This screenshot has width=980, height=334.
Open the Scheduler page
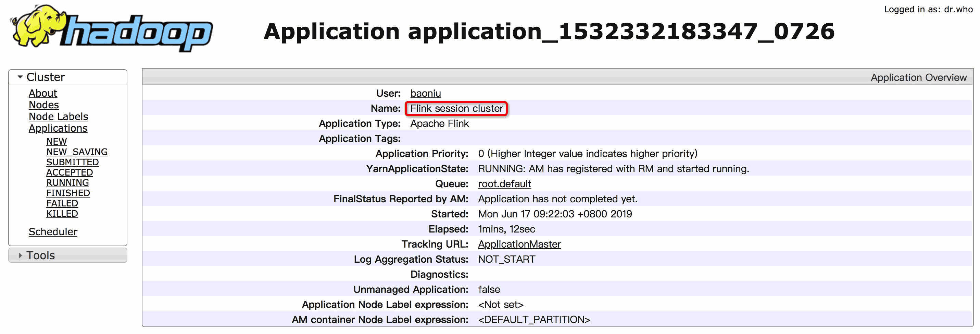[53, 231]
